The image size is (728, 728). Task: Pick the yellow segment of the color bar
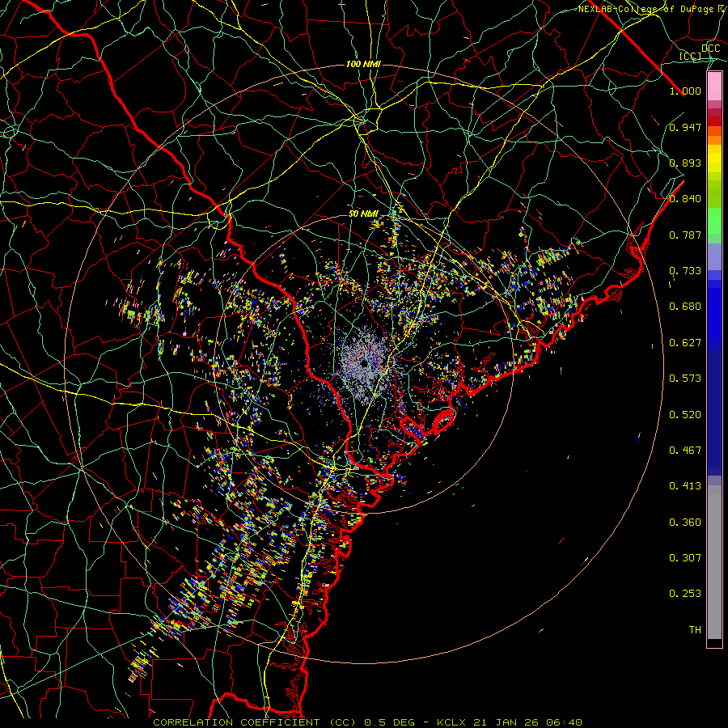click(x=714, y=159)
